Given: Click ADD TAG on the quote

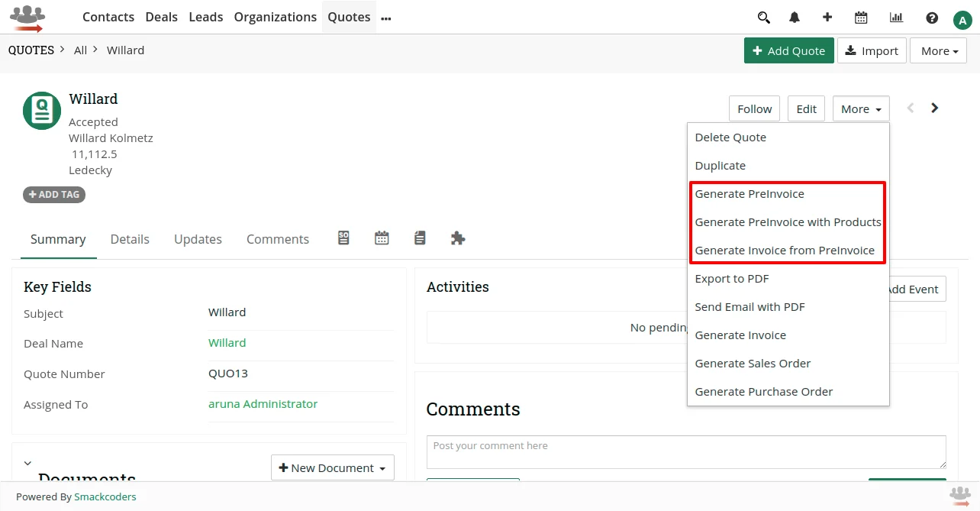Looking at the screenshot, I should (53, 195).
